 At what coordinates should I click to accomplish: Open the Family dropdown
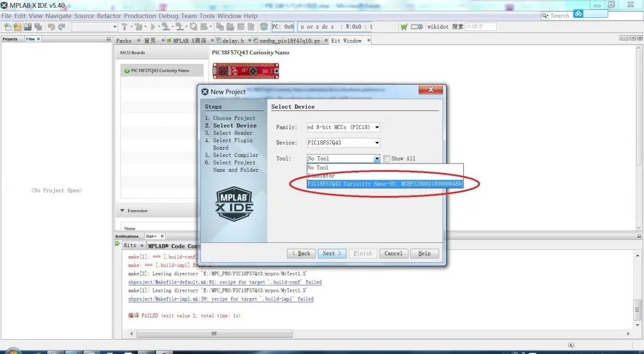pos(376,127)
